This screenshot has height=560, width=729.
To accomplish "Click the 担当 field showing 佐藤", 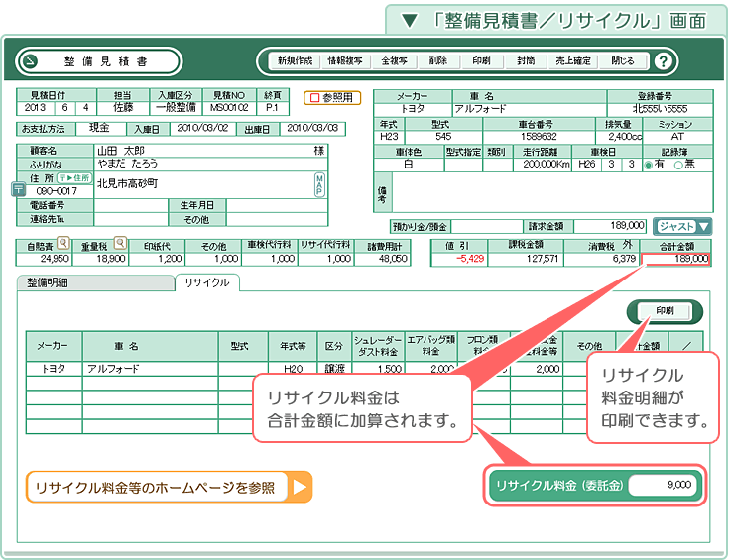I will point(123,108).
